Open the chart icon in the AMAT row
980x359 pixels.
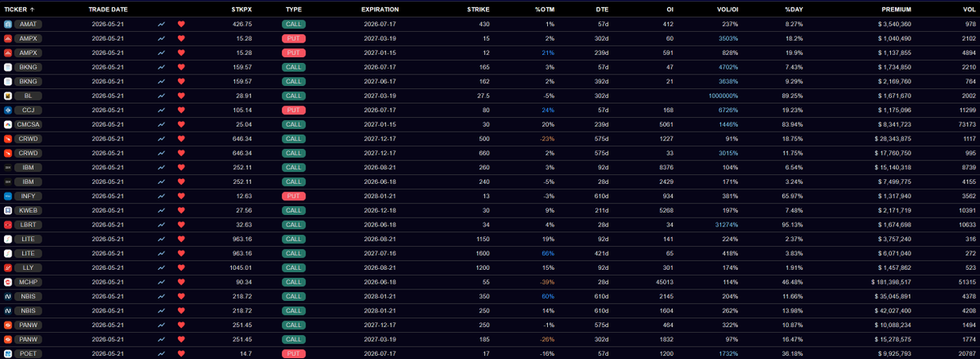tap(162, 25)
